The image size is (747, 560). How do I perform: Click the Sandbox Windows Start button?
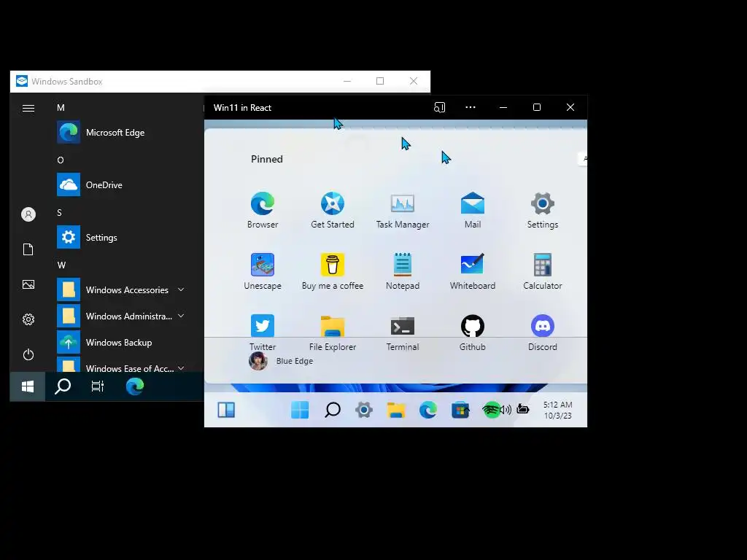pyautogui.click(x=28, y=386)
